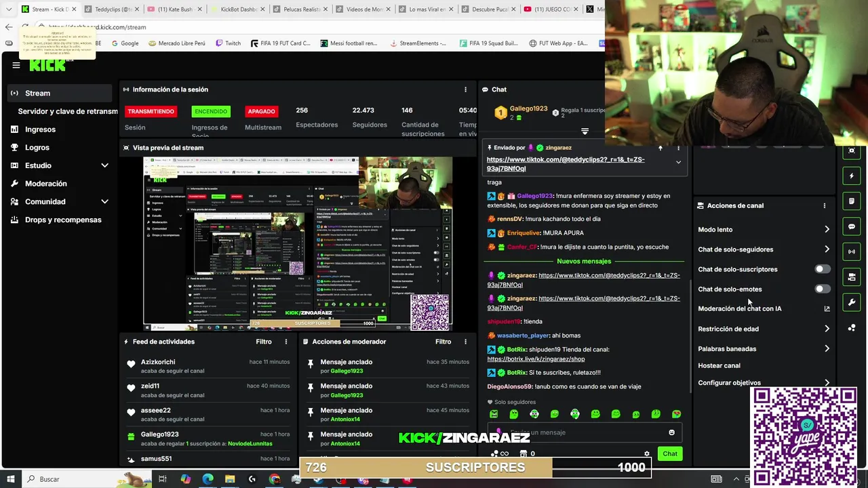Go back in the browser
868x488 pixels.
[x=9, y=27]
